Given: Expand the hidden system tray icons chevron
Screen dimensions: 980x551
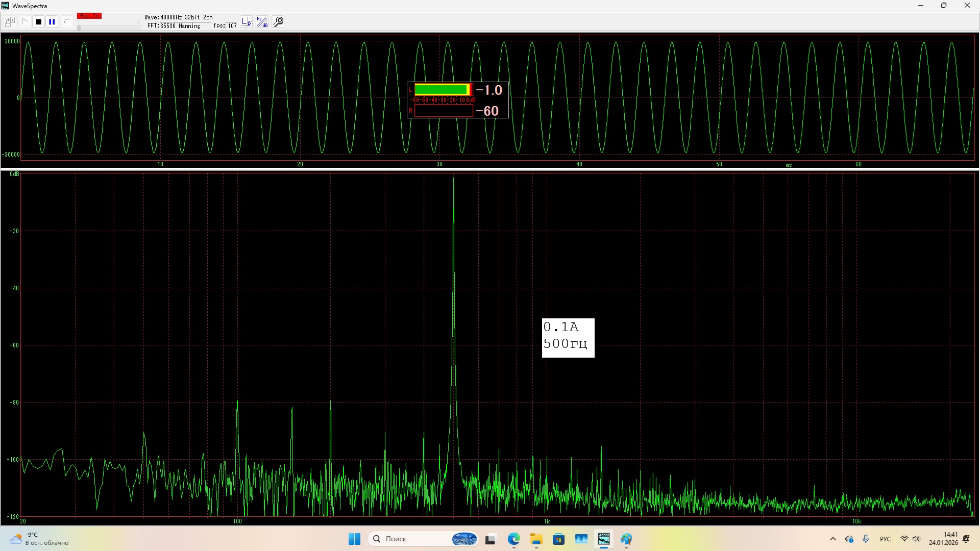Looking at the screenshot, I should [833, 539].
